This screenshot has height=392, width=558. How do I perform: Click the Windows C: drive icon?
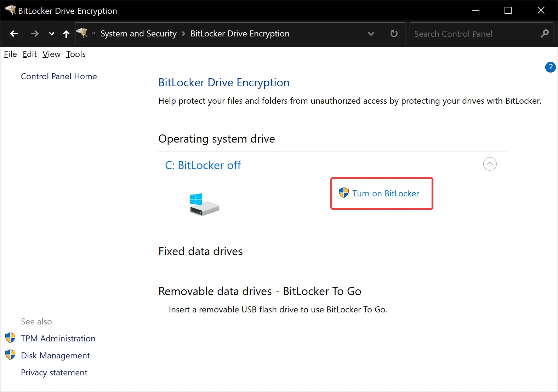point(204,204)
